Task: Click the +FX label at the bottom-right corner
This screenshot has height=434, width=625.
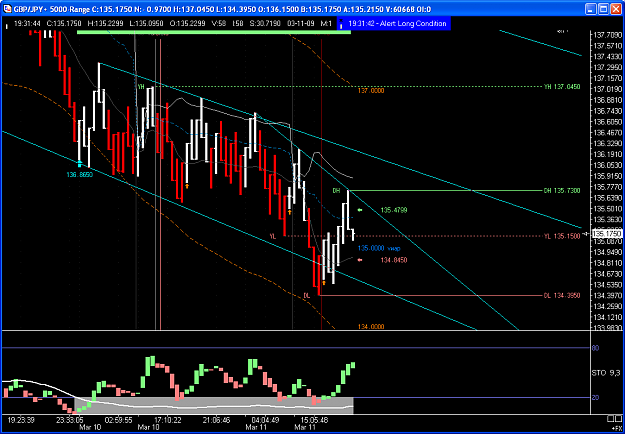Action: point(616,428)
